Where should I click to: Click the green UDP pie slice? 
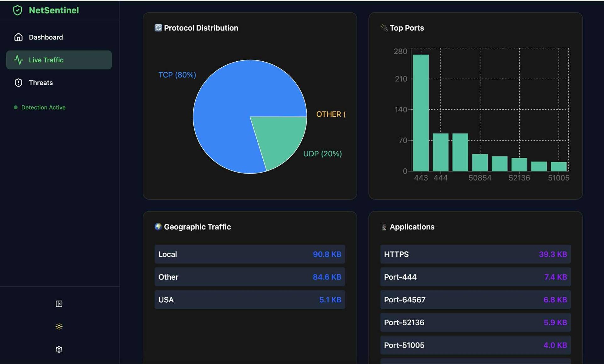tap(280, 138)
